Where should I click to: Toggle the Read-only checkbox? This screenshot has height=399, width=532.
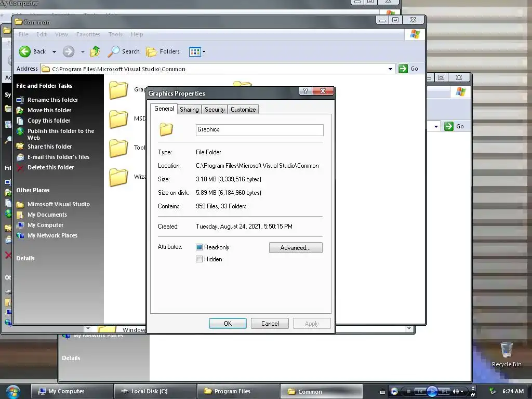point(199,247)
